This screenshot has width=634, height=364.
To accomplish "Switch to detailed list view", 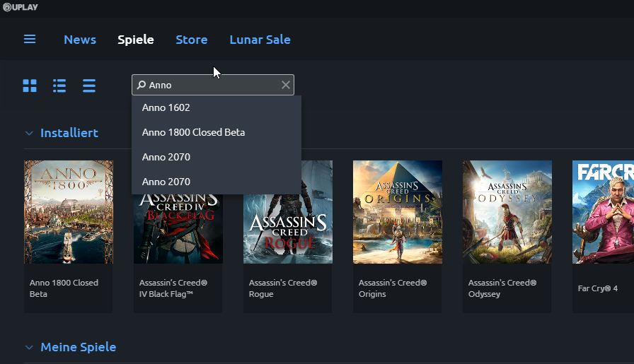I will [59, 86].
